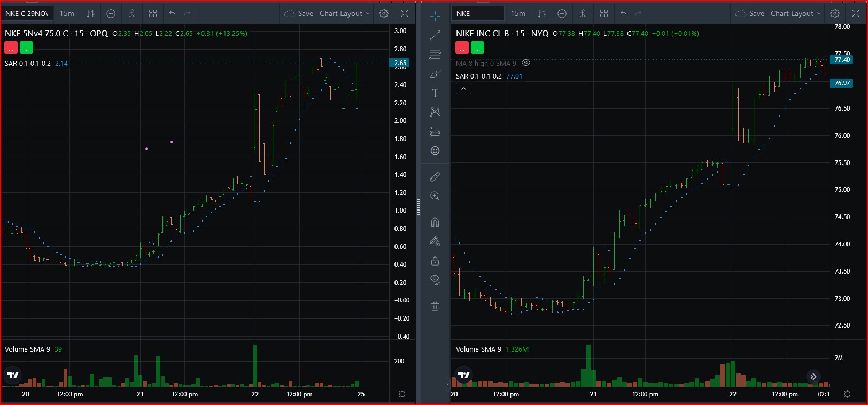Add a compare symbol on the left chart
868x405 pixels.
point(111,13)
